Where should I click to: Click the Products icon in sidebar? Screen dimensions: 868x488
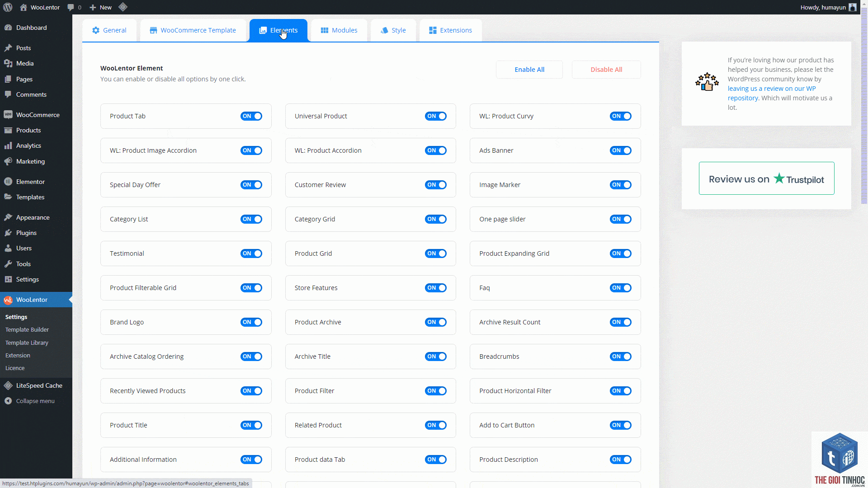click(8, 130)
